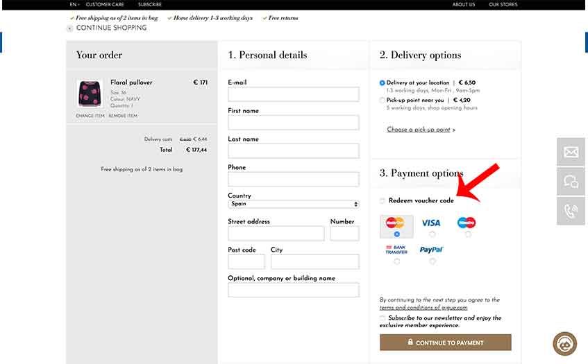The image size is (588, 364).
Task: Tick the Redeem voucher code checkbox
Action: click(383, 201)
